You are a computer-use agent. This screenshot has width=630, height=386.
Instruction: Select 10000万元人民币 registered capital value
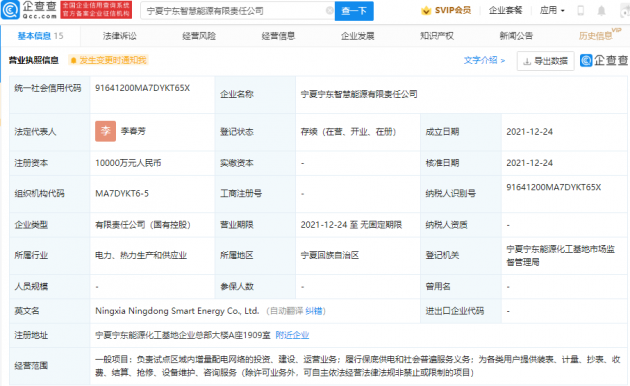coord(128,163)
